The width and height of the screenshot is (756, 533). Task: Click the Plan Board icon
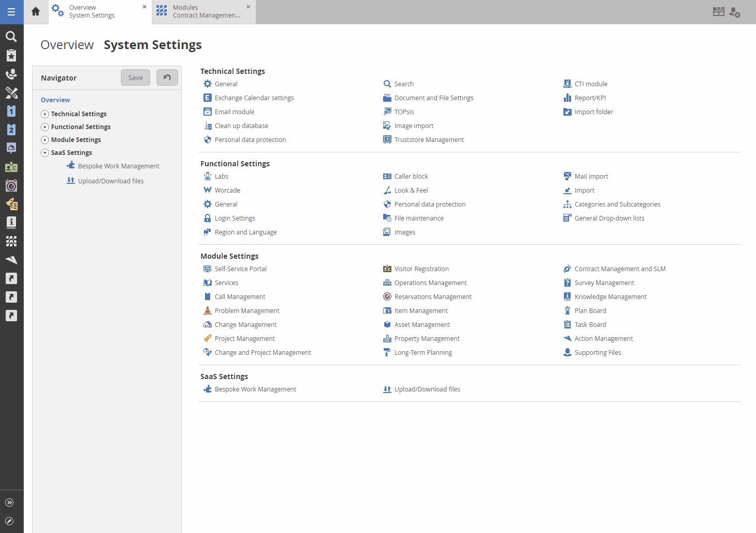(568, 310)
